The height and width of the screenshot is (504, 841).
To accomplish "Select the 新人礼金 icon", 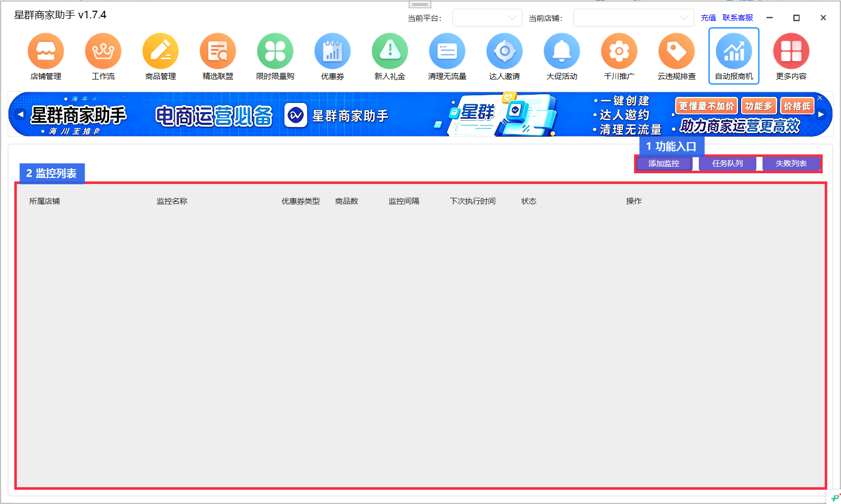I will tap(390, 51).
